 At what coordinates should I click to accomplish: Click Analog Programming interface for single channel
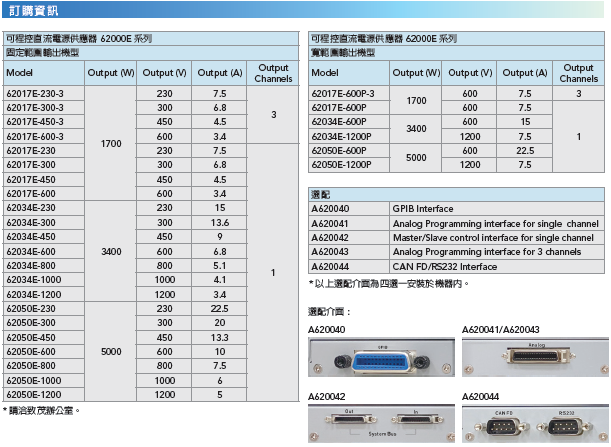point(496,224)
